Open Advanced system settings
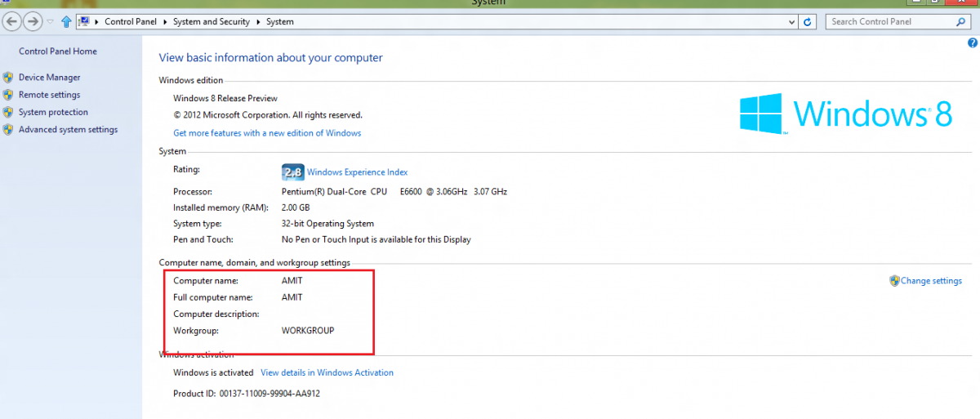 pos(68,130)
